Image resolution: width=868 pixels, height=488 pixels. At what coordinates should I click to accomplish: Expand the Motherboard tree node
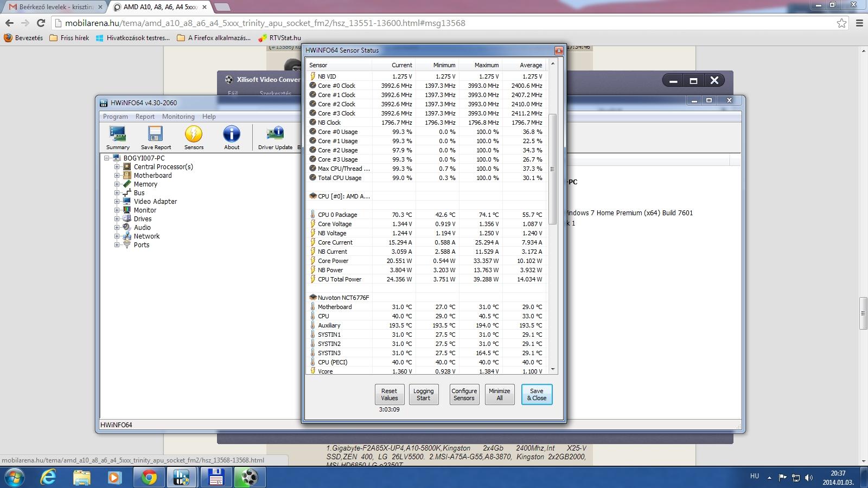(x=117, y=176)
